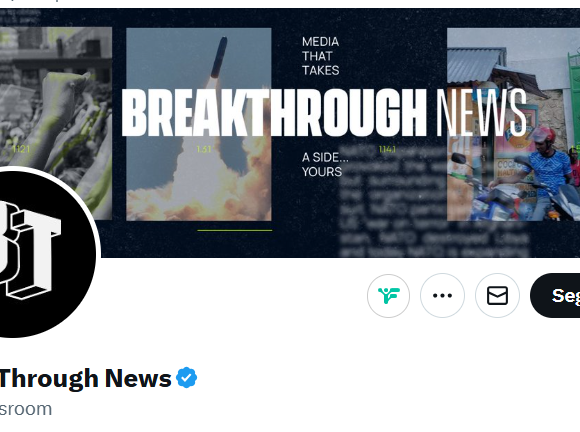Click the thin 'NEWS' word in the banner
Screen dimensions: 580x432
point(481,113)
